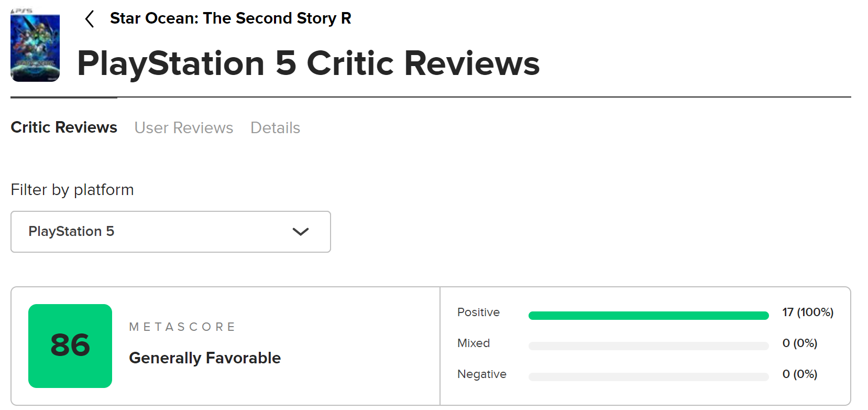Click the gray Mixed reviews bar
Image resolution: width=868 pixels, height=410 pixels.
pos(649,346)
